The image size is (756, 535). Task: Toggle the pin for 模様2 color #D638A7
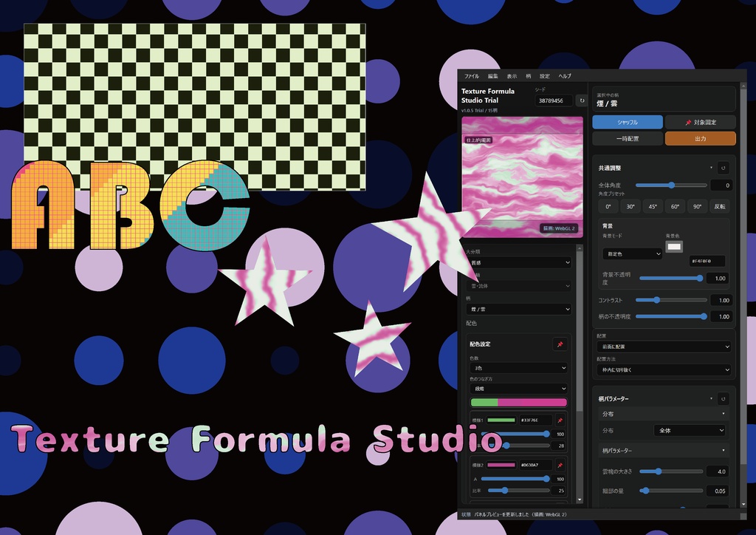[560, 466]
